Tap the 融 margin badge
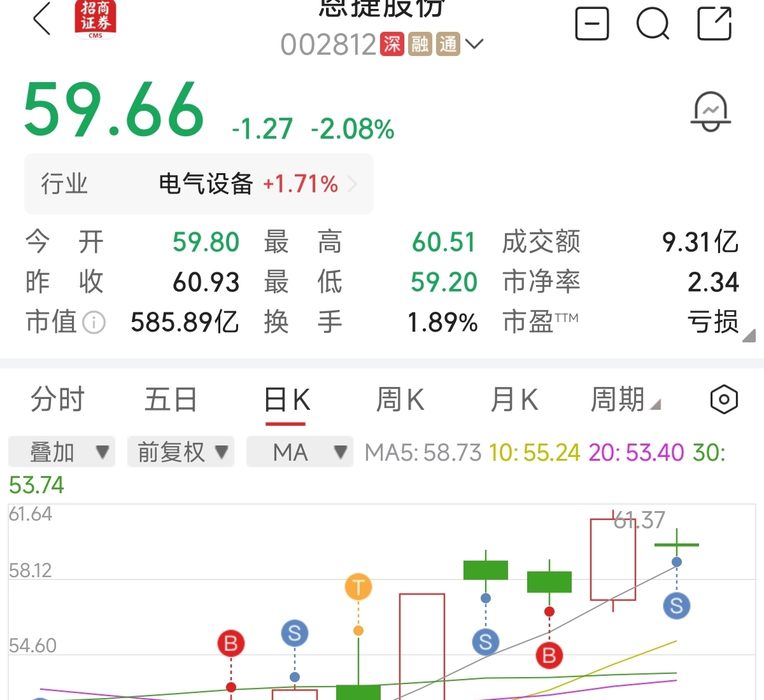The image size is (764, 700). pyautogui.click(x=420, y=44)
